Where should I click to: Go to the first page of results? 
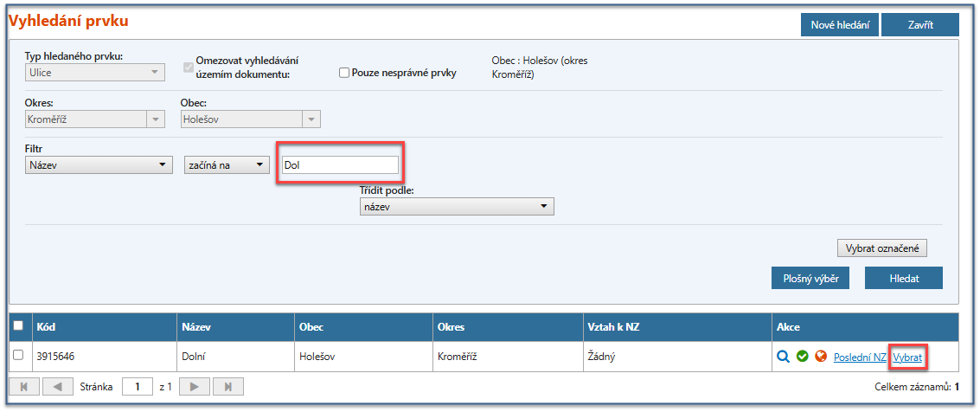[x=23, y=387]
